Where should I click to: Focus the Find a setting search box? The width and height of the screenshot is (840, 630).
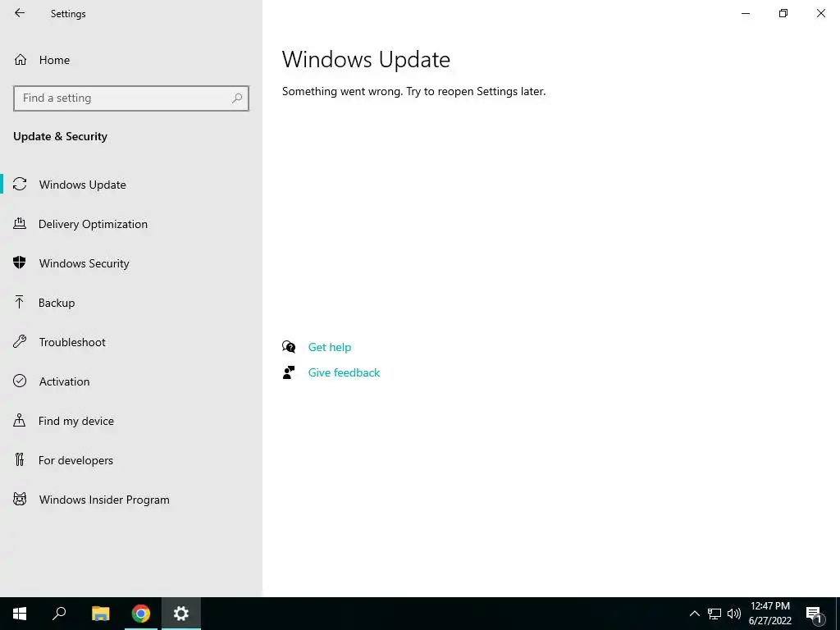click(x=131, y=98)
